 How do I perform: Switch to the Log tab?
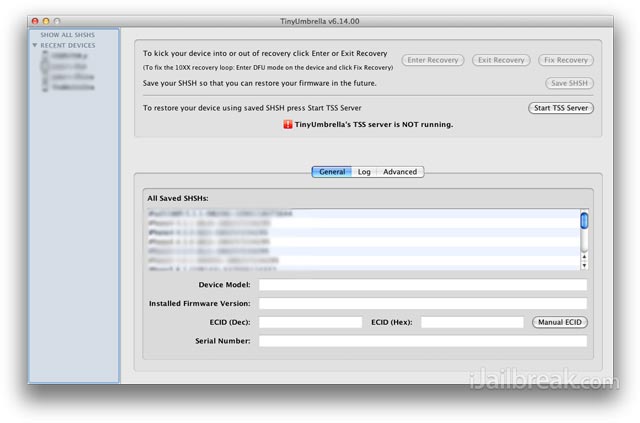(364, 172)
